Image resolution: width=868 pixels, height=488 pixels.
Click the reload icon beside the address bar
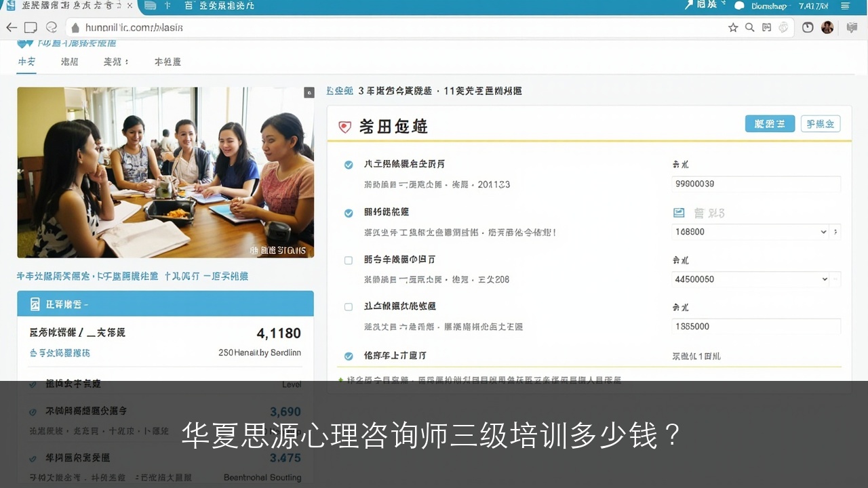click(51, 27)
